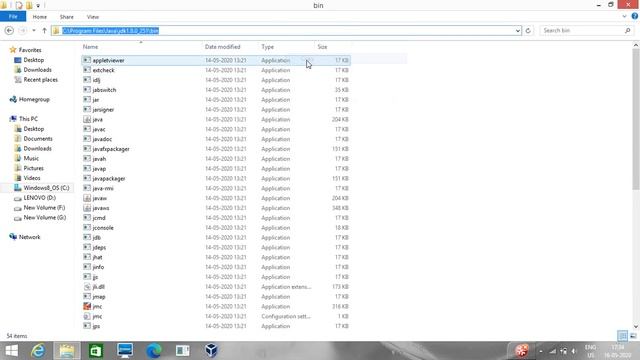Open the recent locations dropdown arrow
This screenshot has width=640, height=360.
[x=34, y=31]
